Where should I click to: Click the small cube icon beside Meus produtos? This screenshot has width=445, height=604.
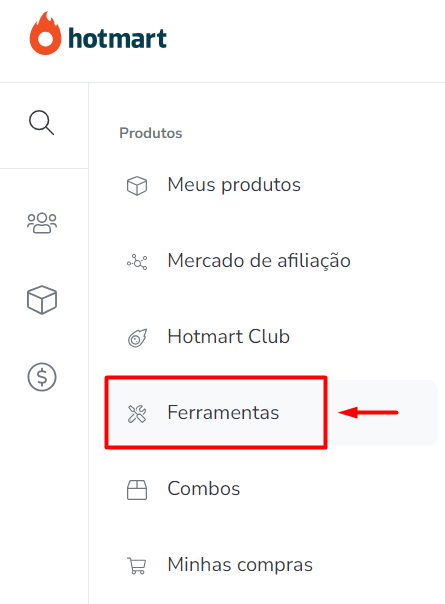click(x=137, y=186)
